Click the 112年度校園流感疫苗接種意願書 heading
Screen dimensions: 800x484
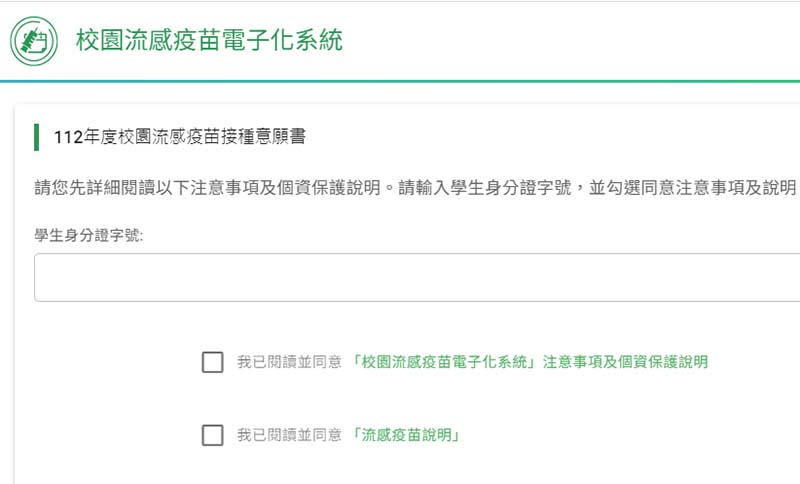(180, 138)
